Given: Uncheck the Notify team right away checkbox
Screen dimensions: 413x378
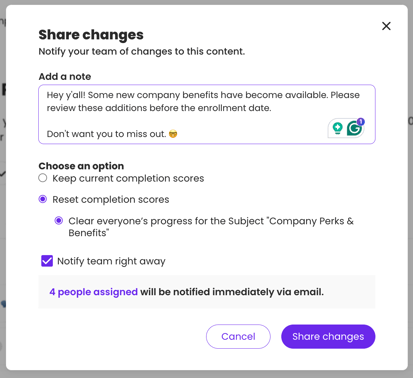Looking at the screenshot, I should 47,261.
